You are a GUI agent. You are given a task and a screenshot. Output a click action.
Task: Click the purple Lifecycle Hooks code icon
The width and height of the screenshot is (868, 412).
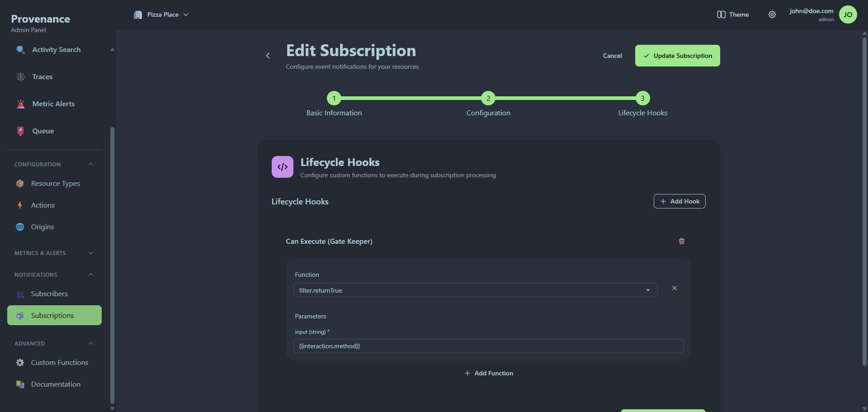coord(283,166)
